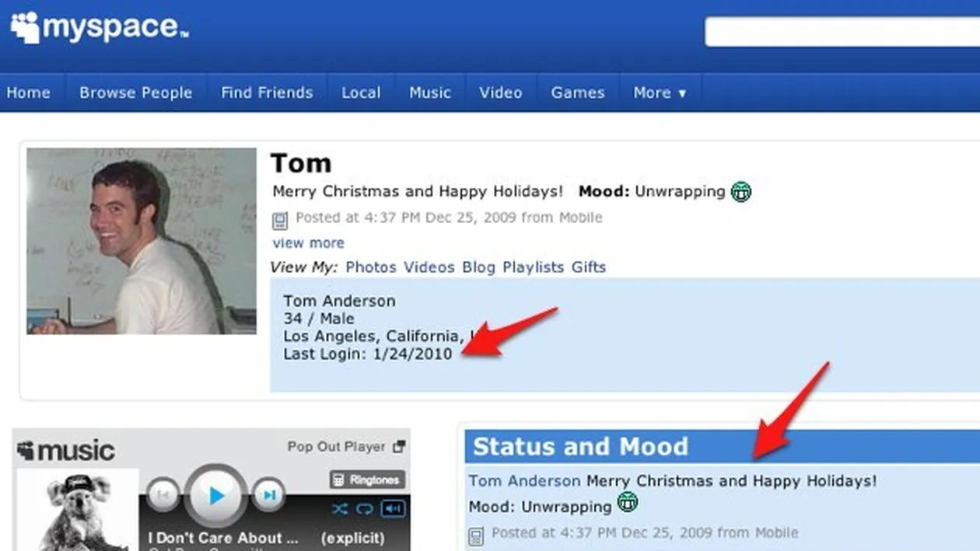Go back to the previous track
Image resolution: width=980 pixels, height=551 pixels.
[x=163, y=494]
